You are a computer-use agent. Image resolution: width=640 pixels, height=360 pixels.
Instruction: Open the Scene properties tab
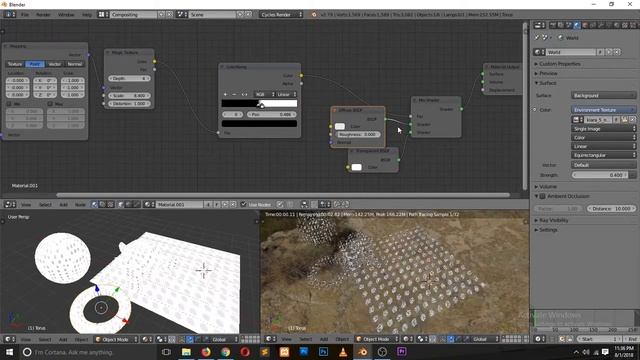pos(569,25)
